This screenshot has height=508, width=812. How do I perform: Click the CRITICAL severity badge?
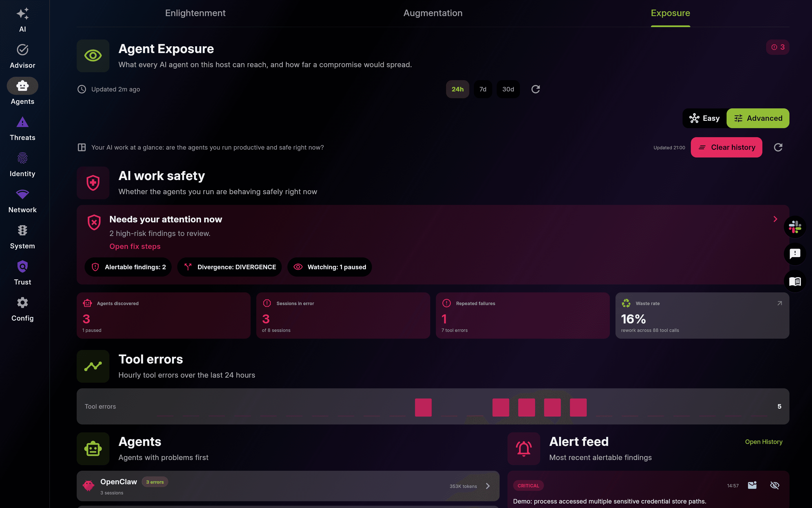click(528, 485)
